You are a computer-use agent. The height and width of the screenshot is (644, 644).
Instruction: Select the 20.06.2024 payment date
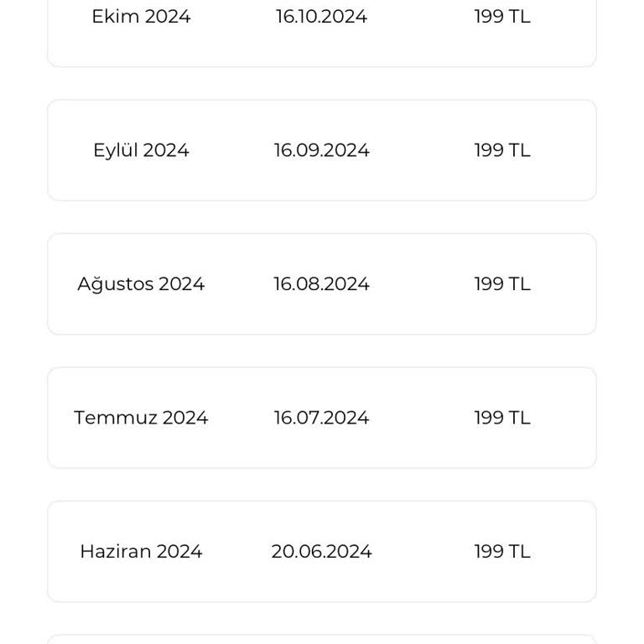tap(321, 552)
